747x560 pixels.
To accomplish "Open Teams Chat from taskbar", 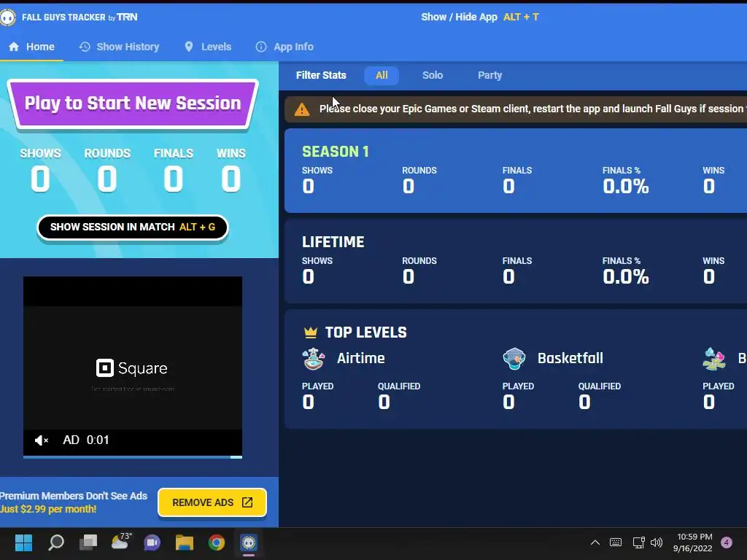I will 152,542.
